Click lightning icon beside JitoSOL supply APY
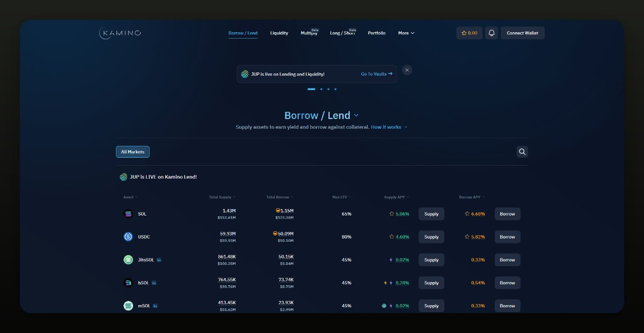 (391, 260)
